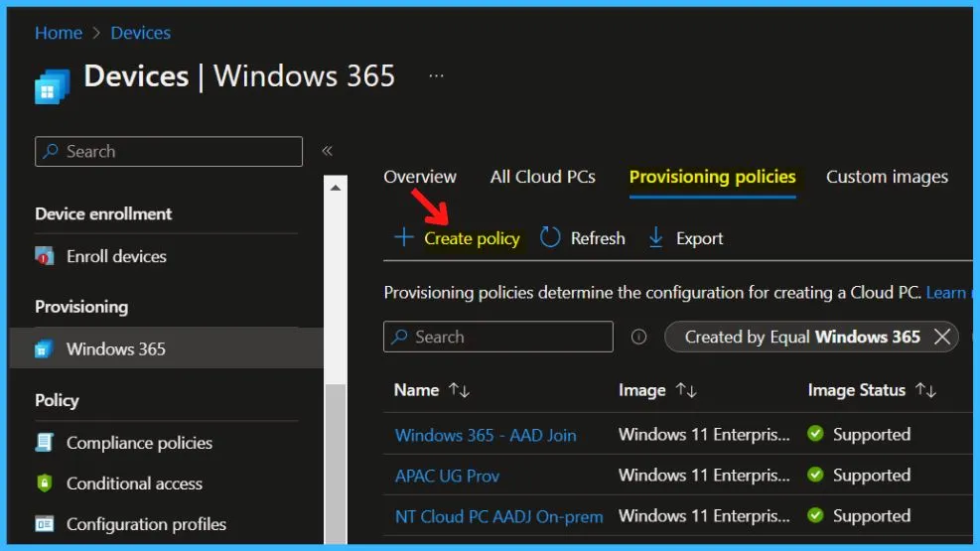Click the Enroll devices icon

point(45,256)
